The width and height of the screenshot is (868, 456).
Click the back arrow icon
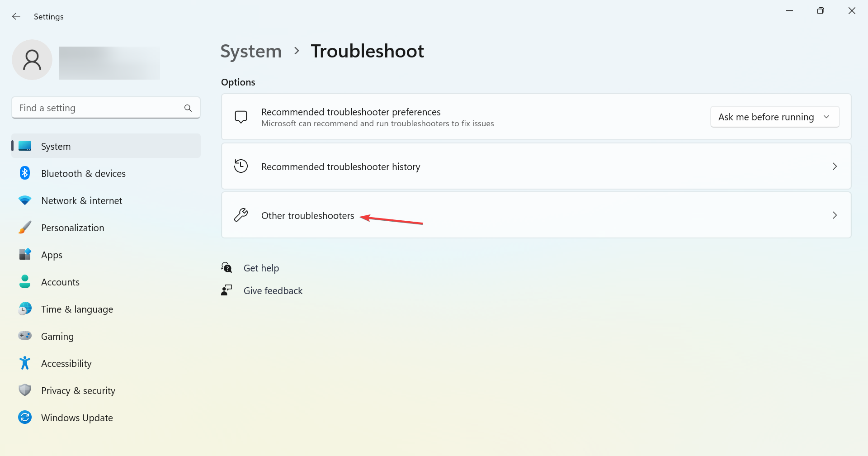(16, 16)
